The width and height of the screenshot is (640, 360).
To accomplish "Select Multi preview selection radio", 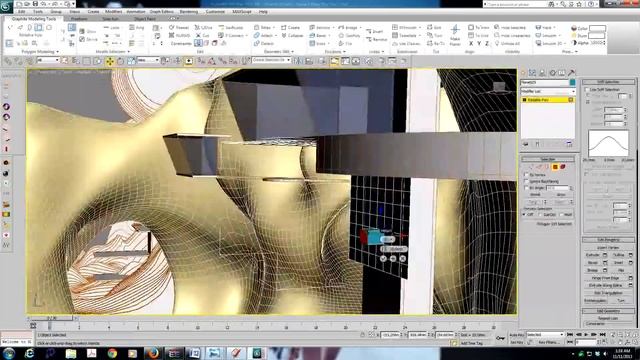I will point(562,214).
